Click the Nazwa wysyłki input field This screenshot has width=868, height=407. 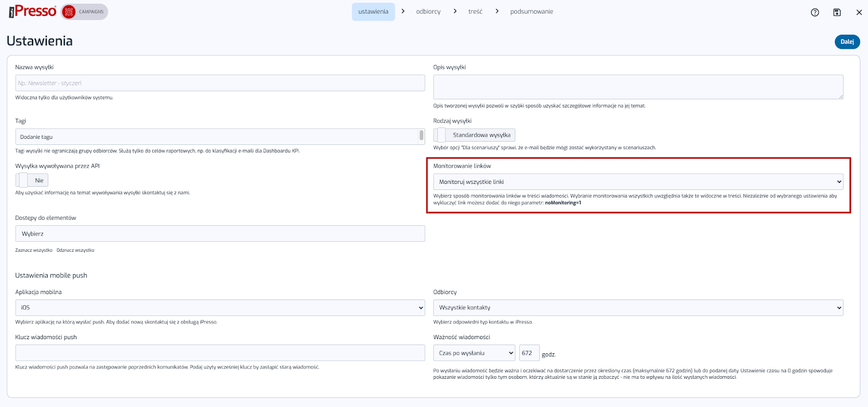[220, 83]
